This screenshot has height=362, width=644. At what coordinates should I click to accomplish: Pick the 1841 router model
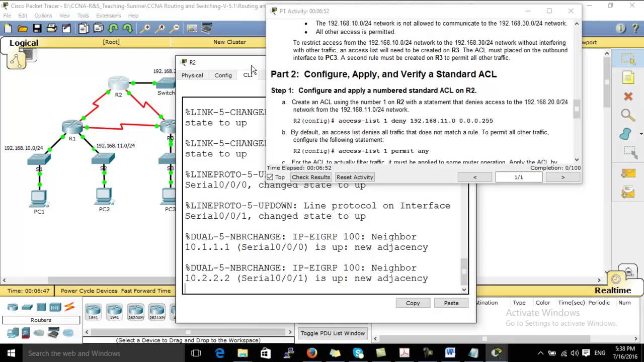tap(93, 312)
